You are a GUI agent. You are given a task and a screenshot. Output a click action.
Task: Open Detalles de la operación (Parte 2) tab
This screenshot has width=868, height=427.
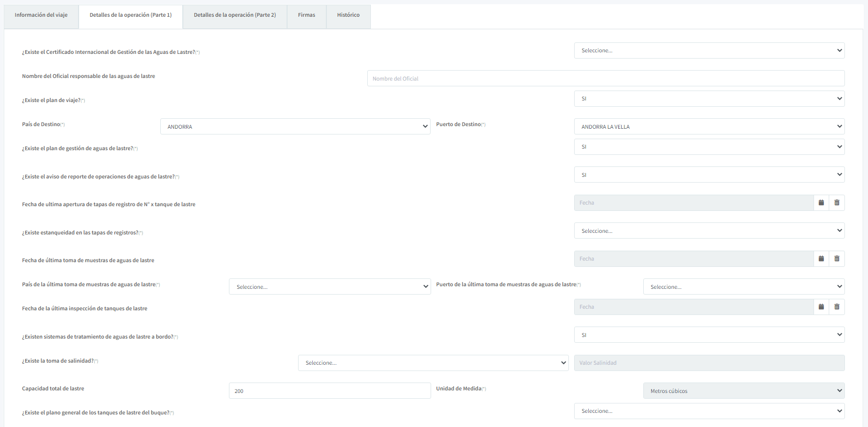coord(235,15)
